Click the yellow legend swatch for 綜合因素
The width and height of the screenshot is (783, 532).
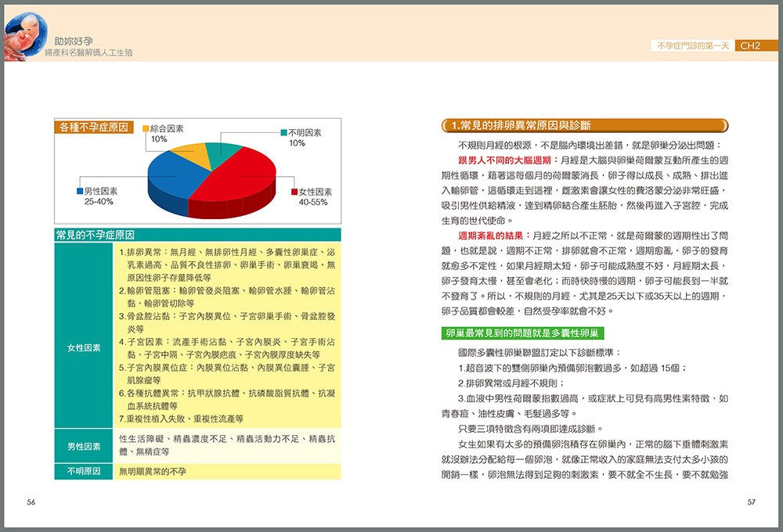point(146,128)
